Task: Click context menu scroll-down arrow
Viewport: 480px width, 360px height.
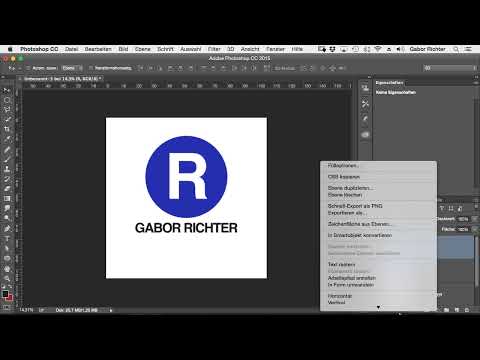Action: click(378, 307)
